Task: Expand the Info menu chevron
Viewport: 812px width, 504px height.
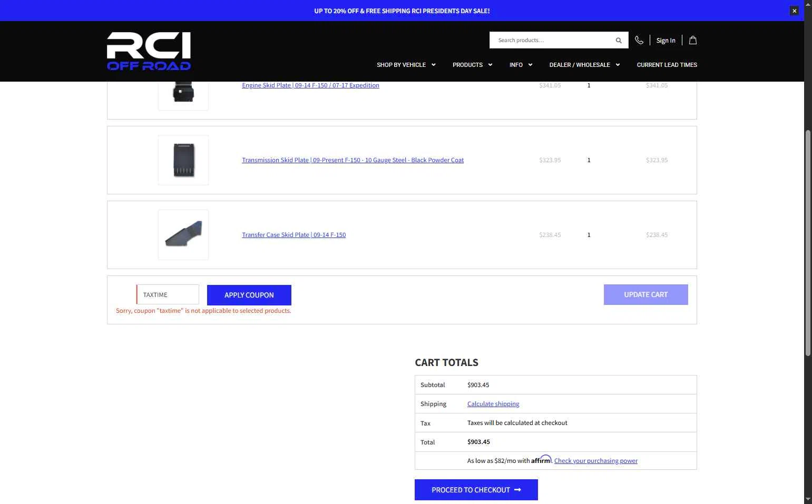Action: (530, 65)
